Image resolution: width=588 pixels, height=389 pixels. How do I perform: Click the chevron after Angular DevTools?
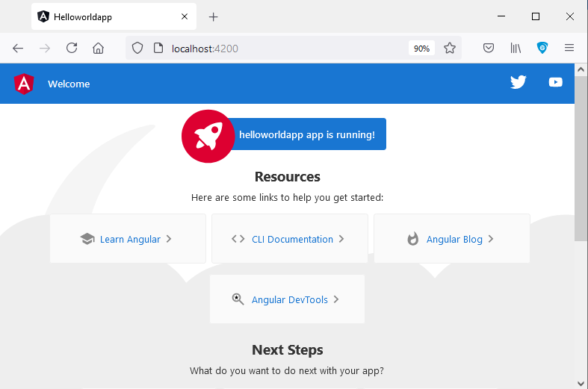coord(336,299)
